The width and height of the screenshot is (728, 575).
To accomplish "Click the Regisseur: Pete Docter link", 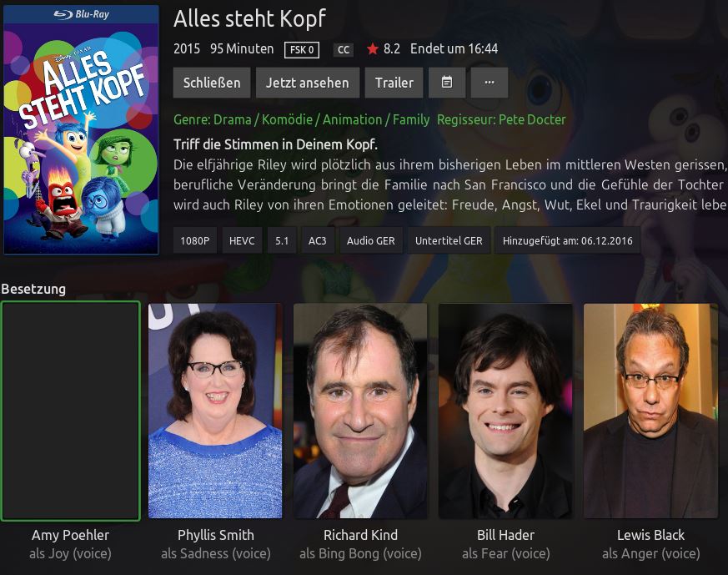I will (x=501, y=120).
